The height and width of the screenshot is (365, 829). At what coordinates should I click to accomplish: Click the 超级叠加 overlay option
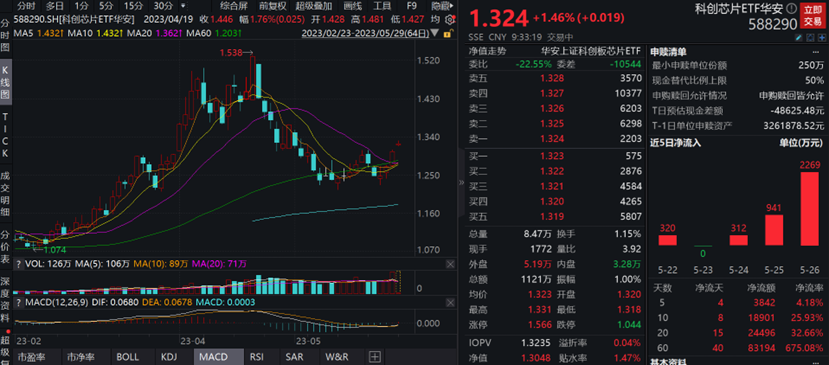click(314, 6)
